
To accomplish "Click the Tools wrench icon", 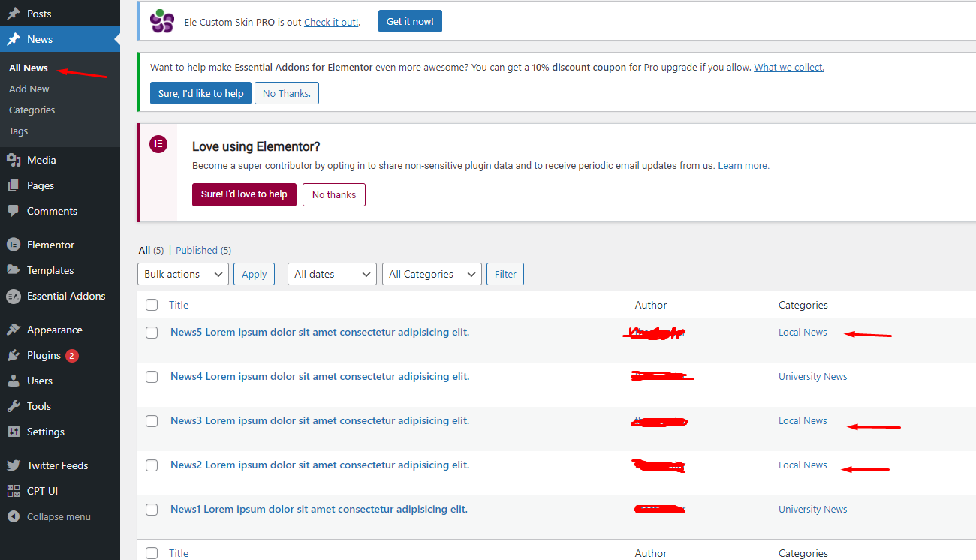I will tap(14, 406).
